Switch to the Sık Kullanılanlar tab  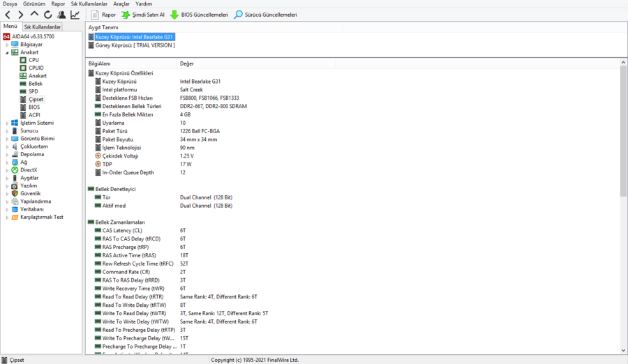(42, 26)
